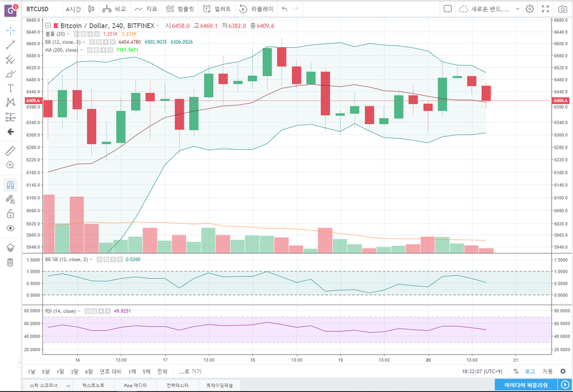Remove the MA (200, close) indicator
Viewport: 573px width, 392px height.
(x=110, y=50)
